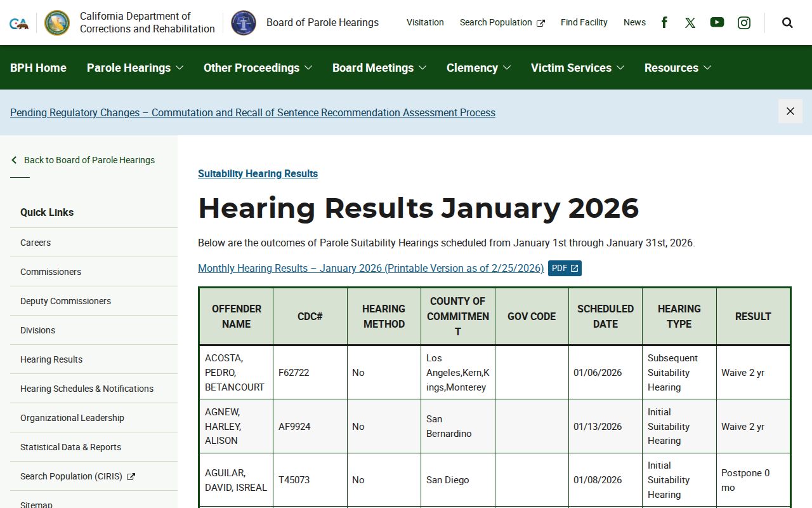Select Subsequent Suitability Hearing type cell
Screen dimensions: 812x508
679,373
